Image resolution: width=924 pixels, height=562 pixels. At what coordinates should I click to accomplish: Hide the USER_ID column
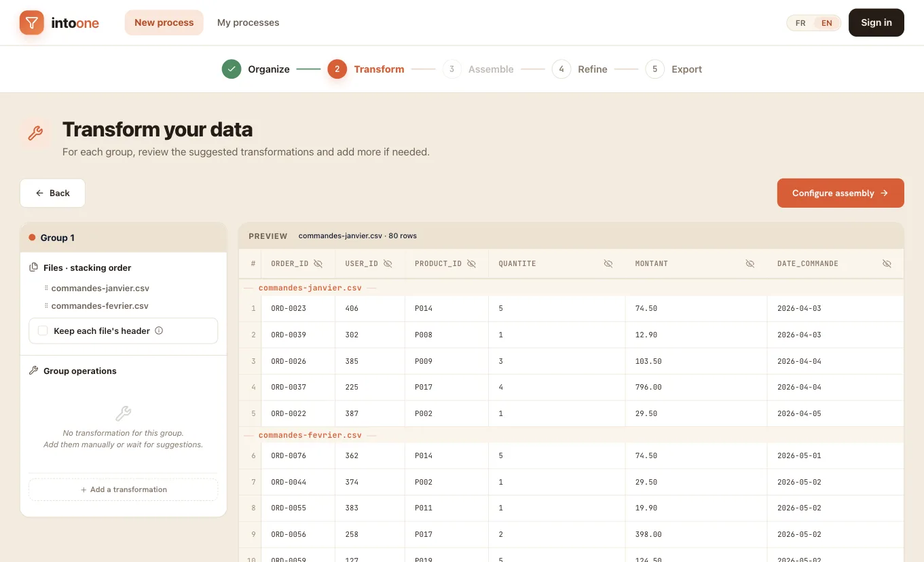coord(388,263)
